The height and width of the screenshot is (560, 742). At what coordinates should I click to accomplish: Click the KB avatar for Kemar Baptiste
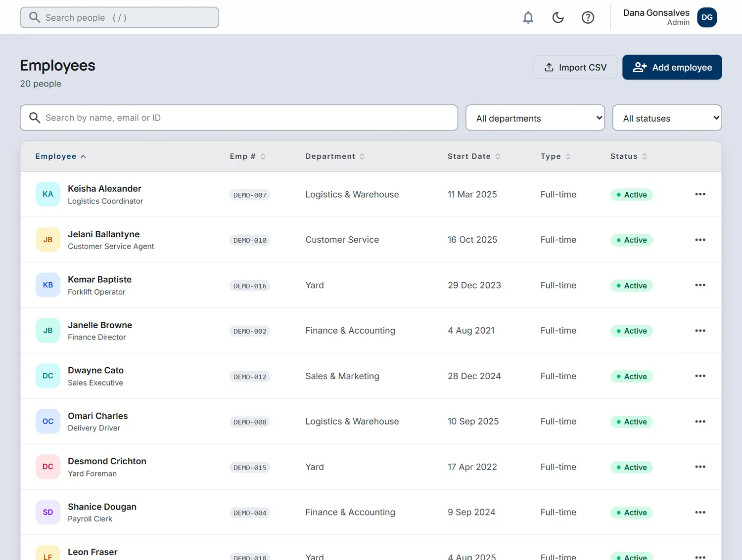coord(48,285)
